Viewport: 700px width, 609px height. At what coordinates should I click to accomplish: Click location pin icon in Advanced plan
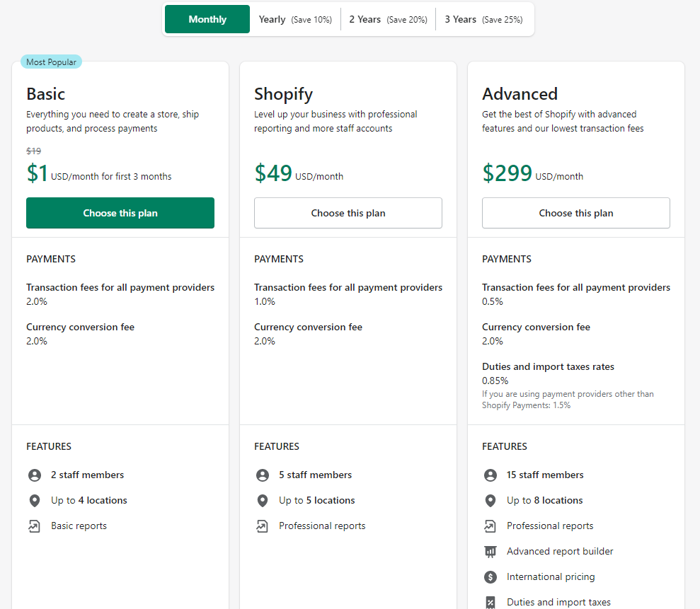click(x=490, y=501)
